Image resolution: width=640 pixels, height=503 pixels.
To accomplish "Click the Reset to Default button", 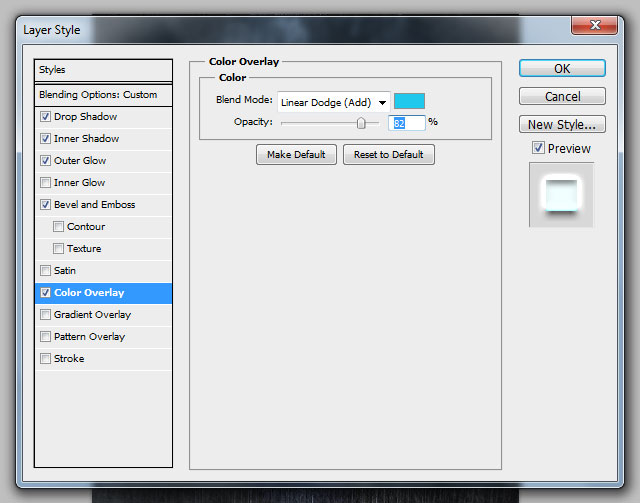I will tap(389, 155).
